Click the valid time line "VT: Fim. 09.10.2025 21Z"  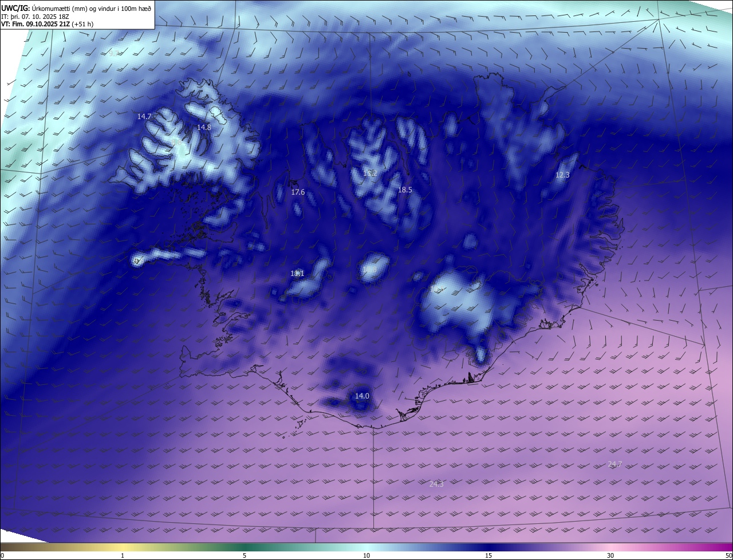pyautogui.click(x=36, y=24)
